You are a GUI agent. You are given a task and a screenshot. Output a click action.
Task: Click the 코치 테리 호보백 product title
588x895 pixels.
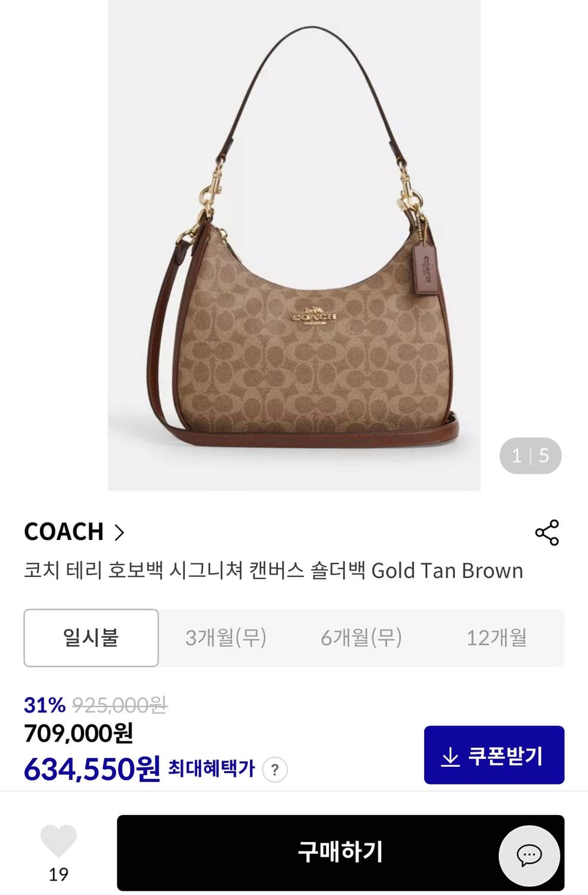(x=274, y=570)
